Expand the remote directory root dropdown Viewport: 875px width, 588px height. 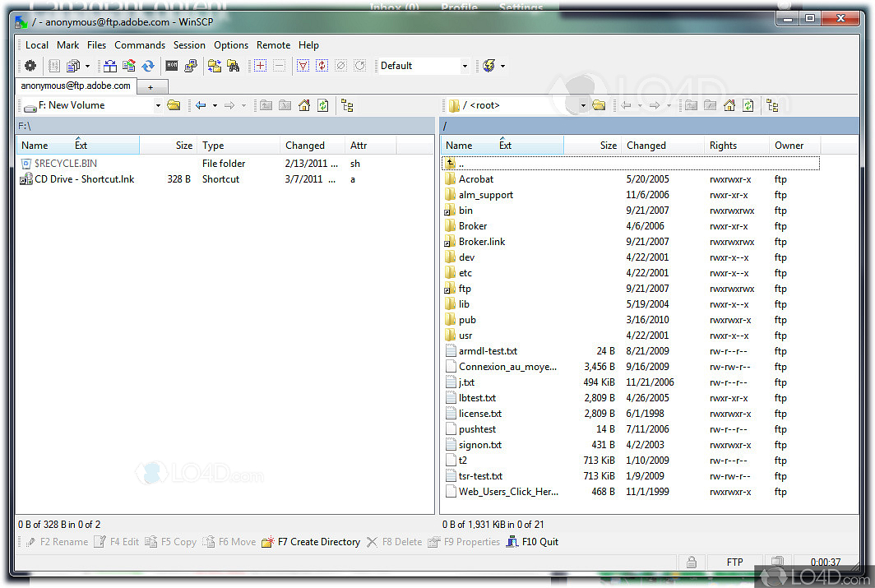pyautogui.click(x=583, y=105)
